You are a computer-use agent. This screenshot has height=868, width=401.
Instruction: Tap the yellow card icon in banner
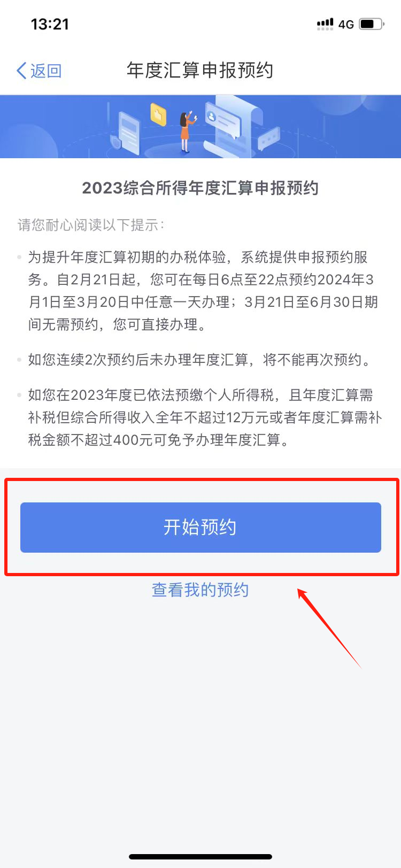point(158,114)
